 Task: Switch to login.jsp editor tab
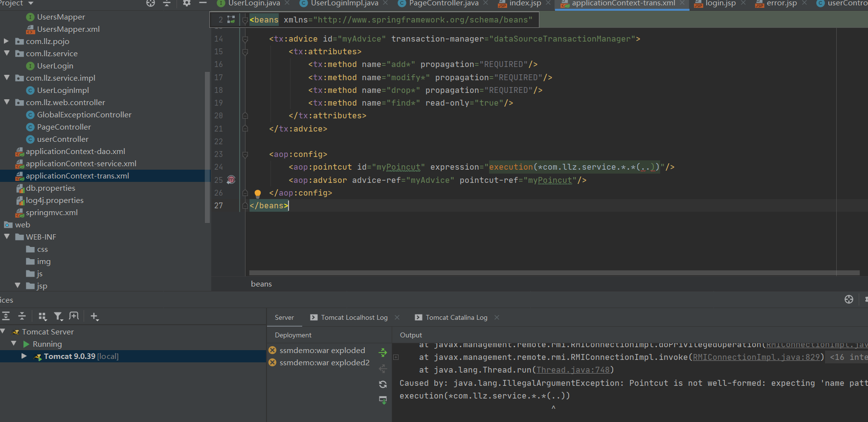720,3
